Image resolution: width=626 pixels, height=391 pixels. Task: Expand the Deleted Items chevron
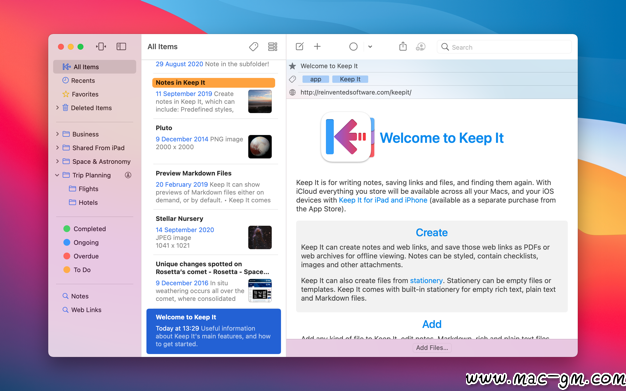[x=57, y=108]
